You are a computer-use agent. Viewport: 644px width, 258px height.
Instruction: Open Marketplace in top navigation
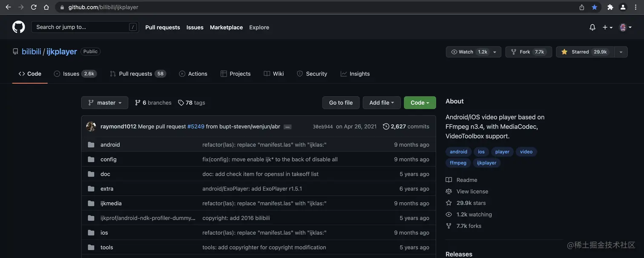pyautogui.click(x=226, y=27)
